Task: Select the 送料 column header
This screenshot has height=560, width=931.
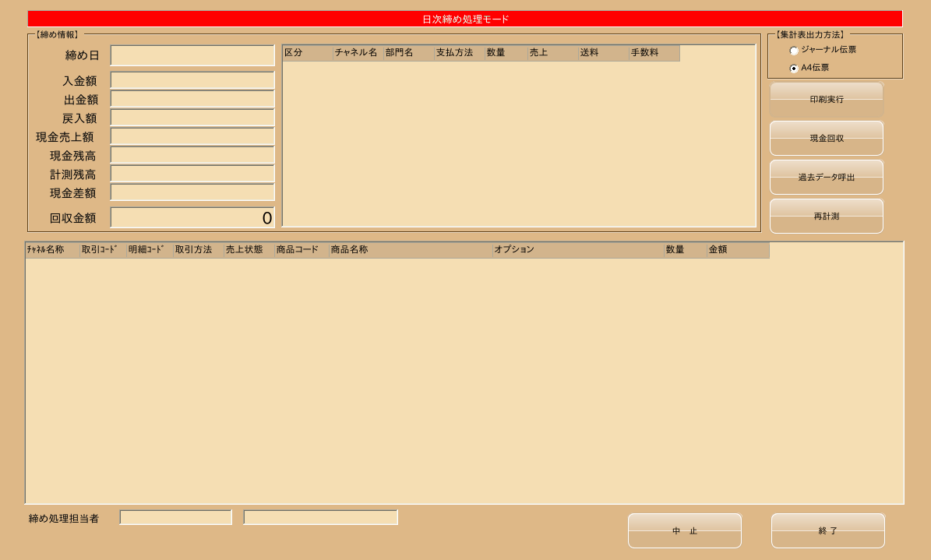Action: (x=603, y=53)
